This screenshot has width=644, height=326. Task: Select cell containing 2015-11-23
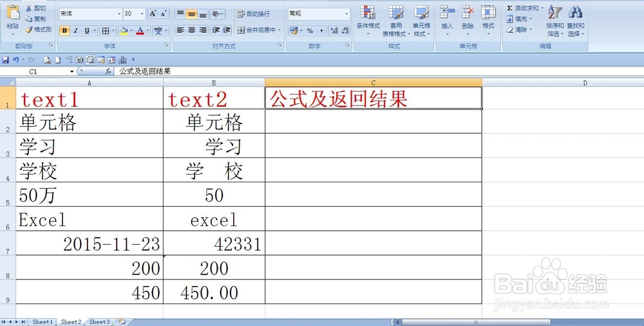90,244
